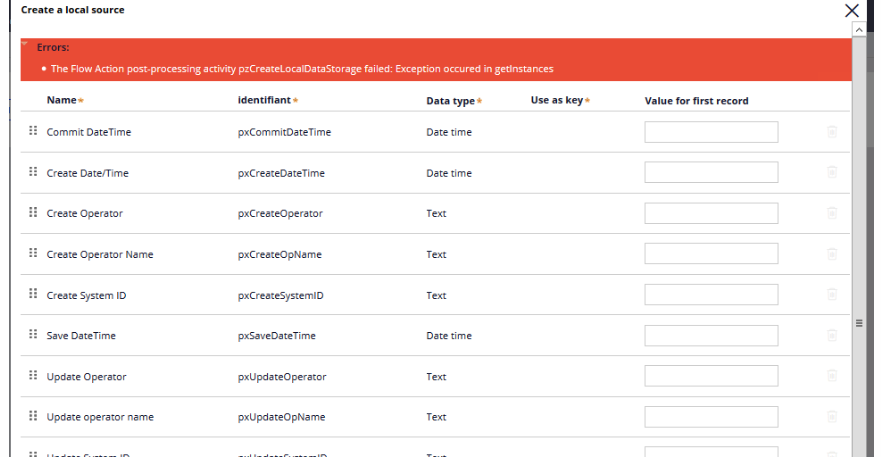Viewport: 881px width, 457px height.
Task: Click the Name column header
Action: coord(62,100)
